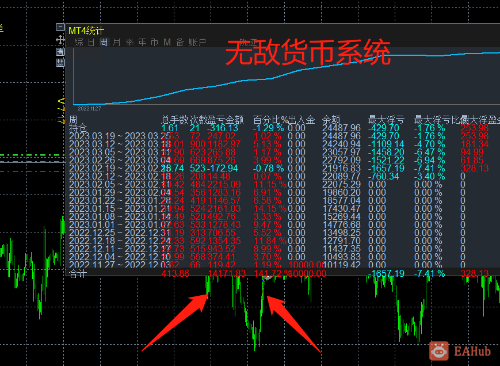Click the 总手数 column header
Screen dimensions: 500x366
click(x=175, y=119)
